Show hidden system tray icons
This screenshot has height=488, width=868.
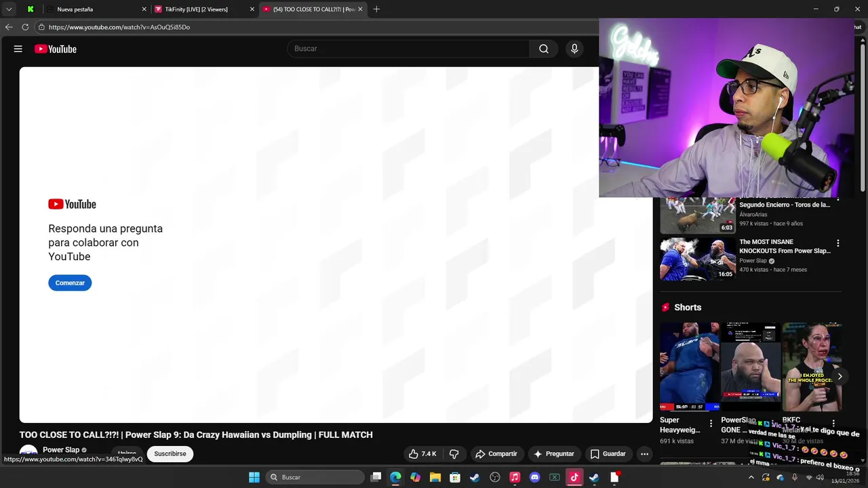752,477
